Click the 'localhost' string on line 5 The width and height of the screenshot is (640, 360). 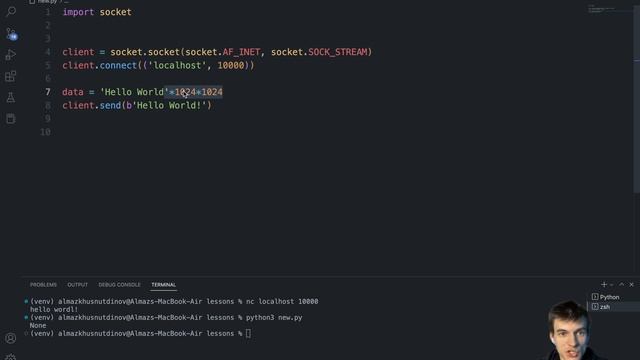(x=177, y=65)
